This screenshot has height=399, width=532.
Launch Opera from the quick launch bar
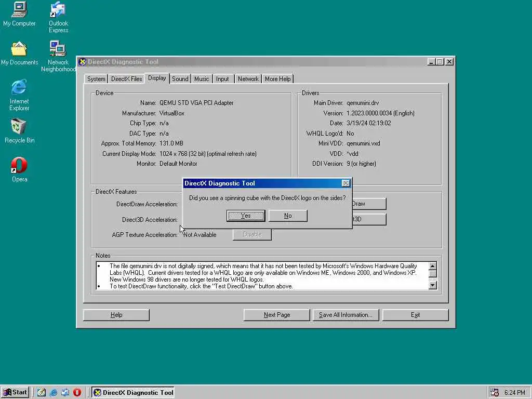point(77,393)
